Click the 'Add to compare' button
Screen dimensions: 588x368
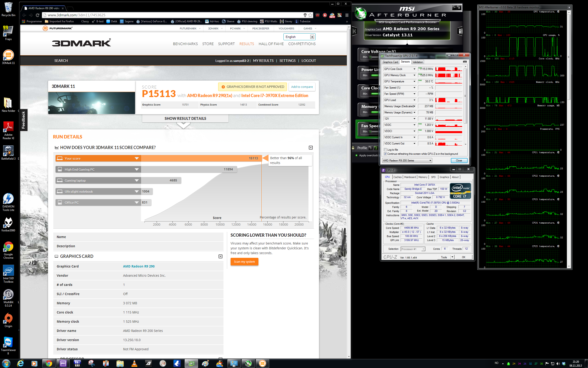click(302, 87)
